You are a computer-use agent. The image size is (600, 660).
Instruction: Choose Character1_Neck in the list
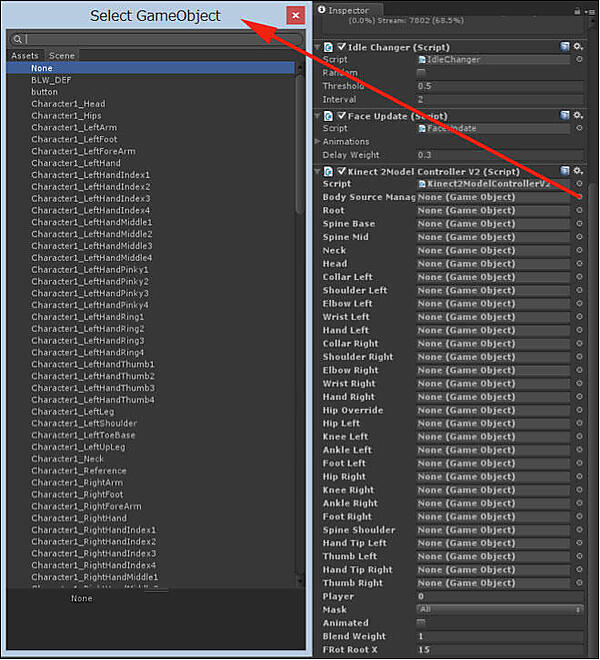coord(67,459)
